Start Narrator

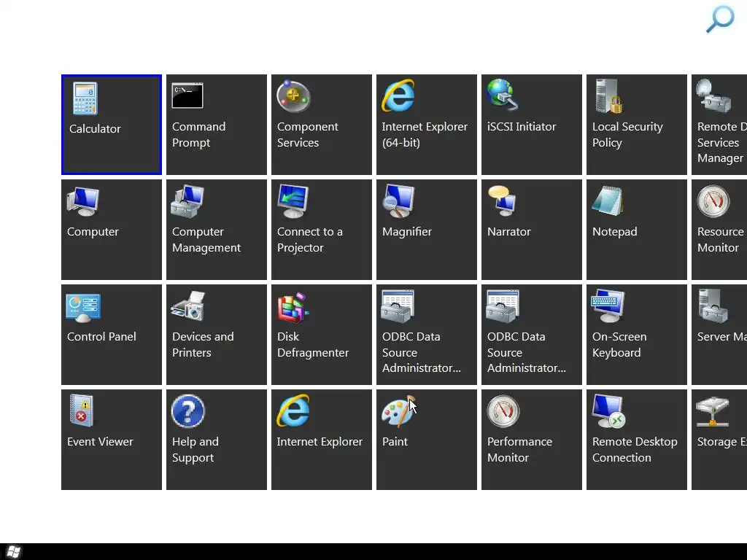point(532,230)
